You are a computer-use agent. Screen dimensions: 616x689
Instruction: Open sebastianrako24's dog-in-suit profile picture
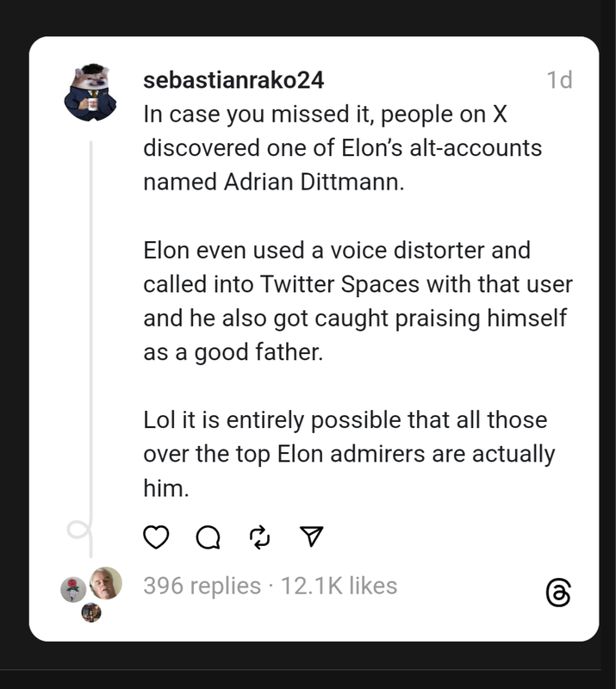click(90, 92)
